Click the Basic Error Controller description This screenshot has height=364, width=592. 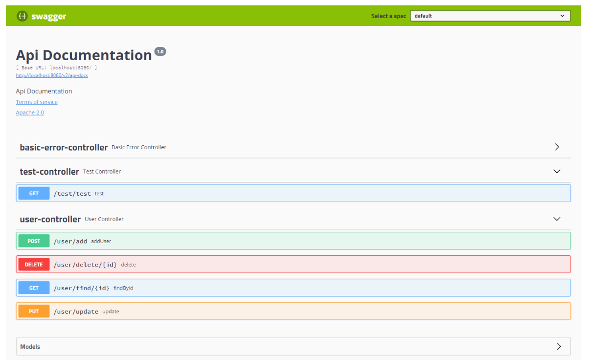pos(139,147)
